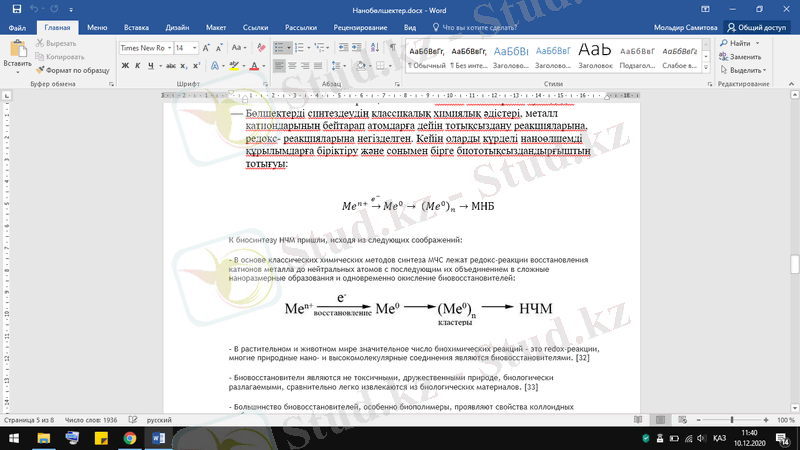Click the Найти (Find) button
Viewport: 800px width, 450px height.
coord(740,43)
